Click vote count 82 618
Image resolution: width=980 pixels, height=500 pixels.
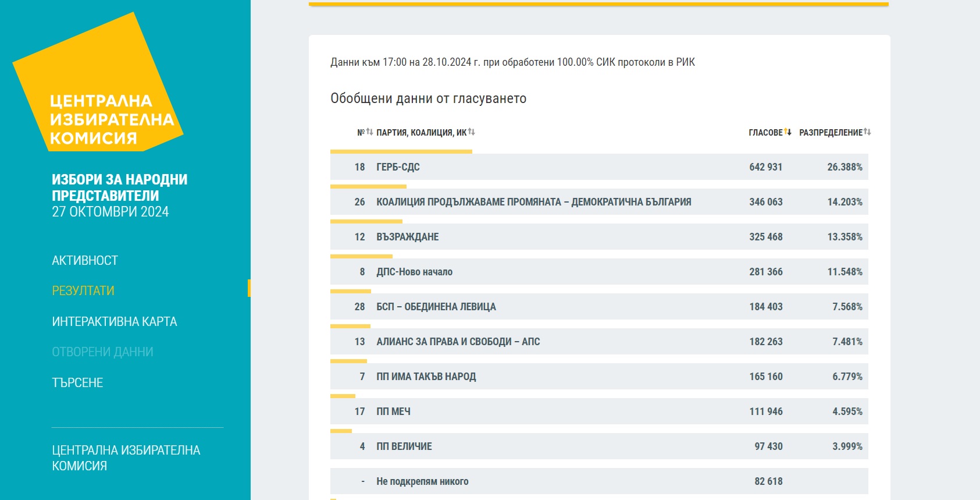(768, 481)
